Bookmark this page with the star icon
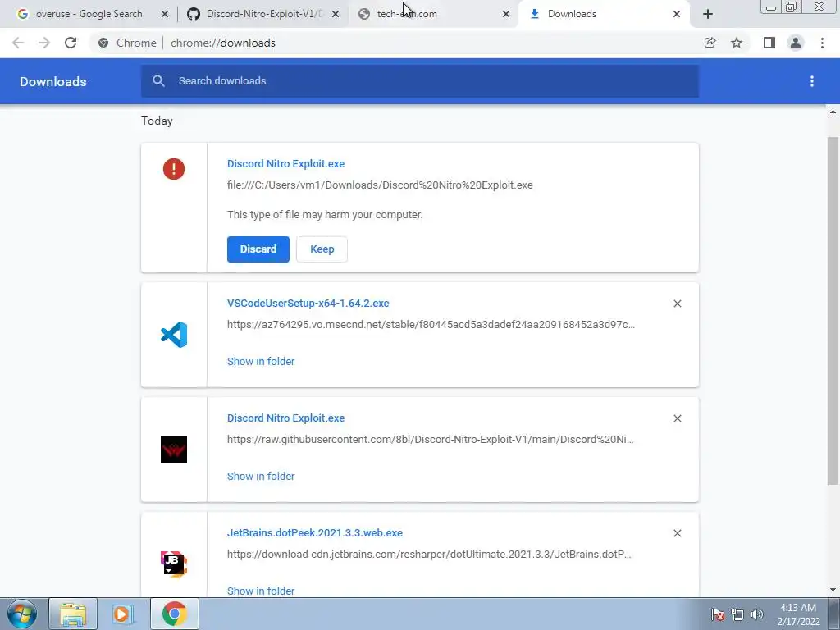This screenshot has width=840, height=630. pos(737,43)
